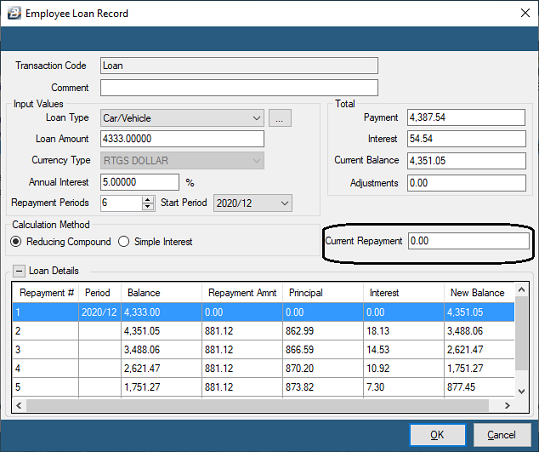The height and width of the screenshot is (452, 539).
Task: Click the vertical scrollbar thumb
Action: tap(521, 333)
